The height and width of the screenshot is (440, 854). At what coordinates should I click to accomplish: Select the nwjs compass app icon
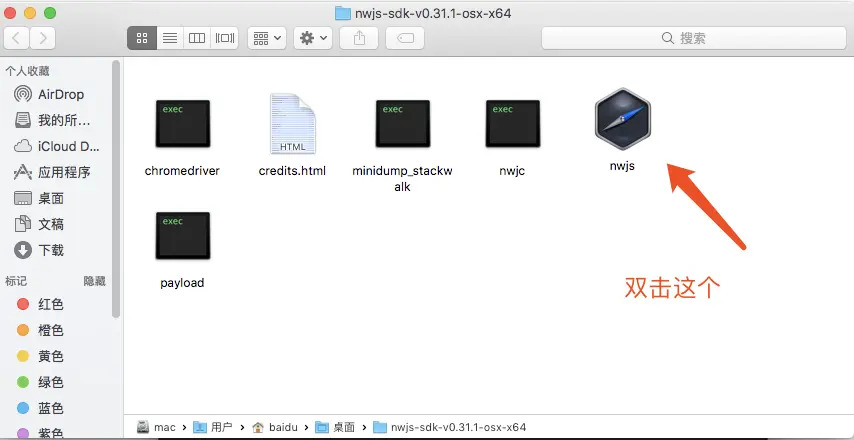pyautogui.click(x=623, y=119)
